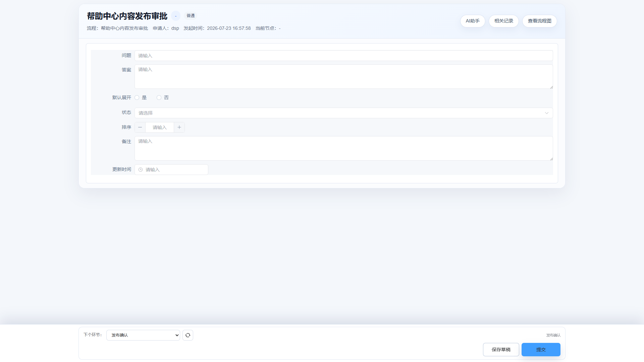This screenshot has width=644, height=362.
Task: Open the 下个环节 dropdown showing 发布确认
Action: (143, 335)
